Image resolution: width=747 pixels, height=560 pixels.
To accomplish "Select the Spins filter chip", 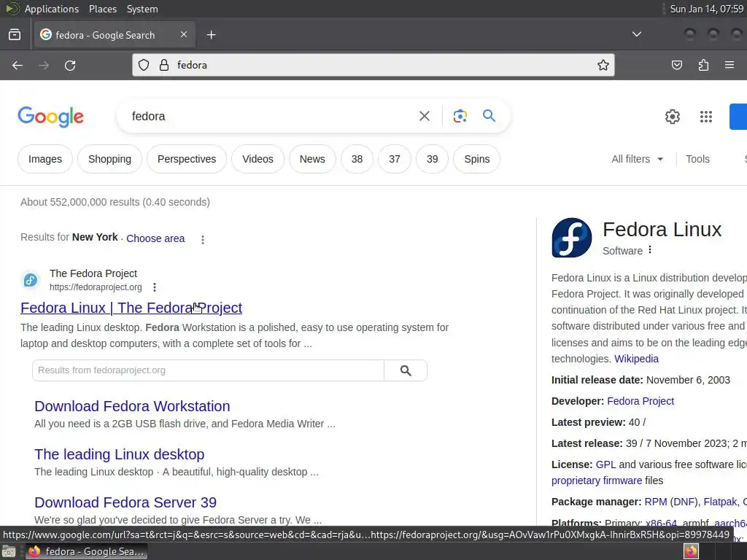I will click(x=477, y=159).
